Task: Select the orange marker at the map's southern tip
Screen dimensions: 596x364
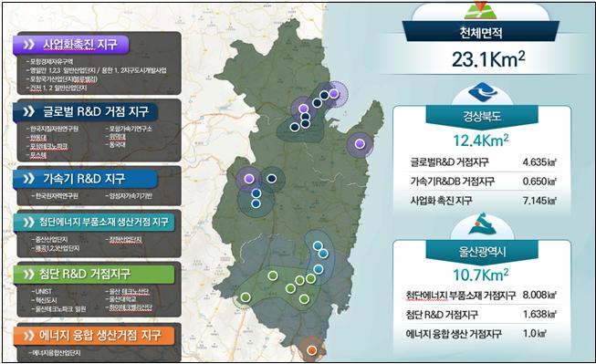Action: tap(311, 350)
